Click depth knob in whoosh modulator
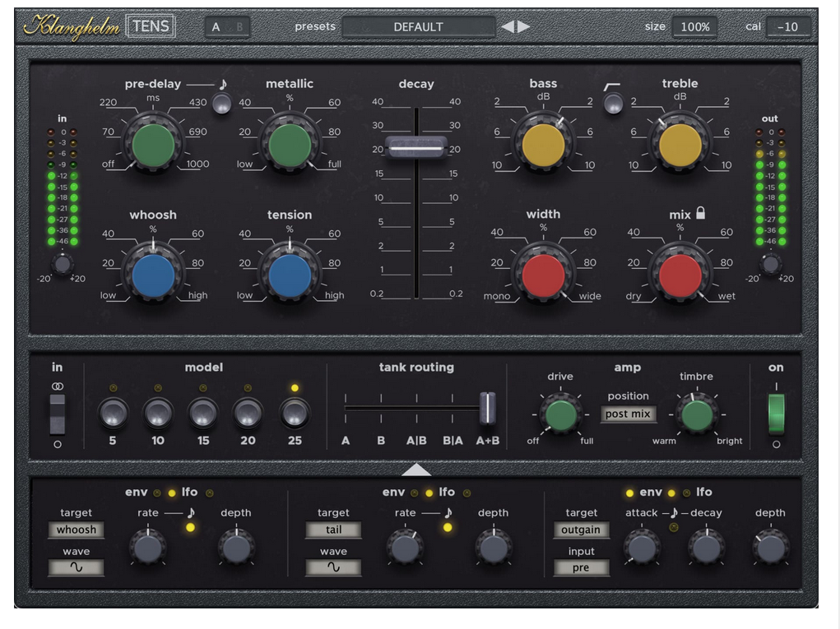 pyautogui.click(x=236, y=547)
